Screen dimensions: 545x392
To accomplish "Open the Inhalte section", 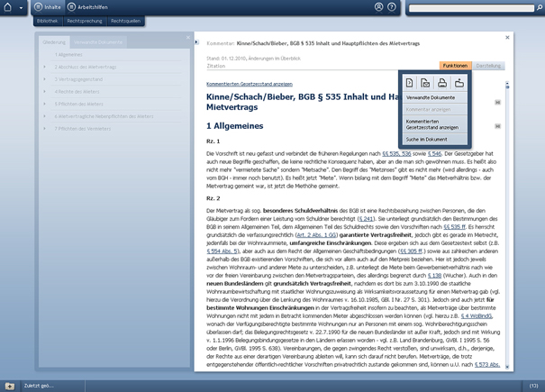I will coord(48,7).
